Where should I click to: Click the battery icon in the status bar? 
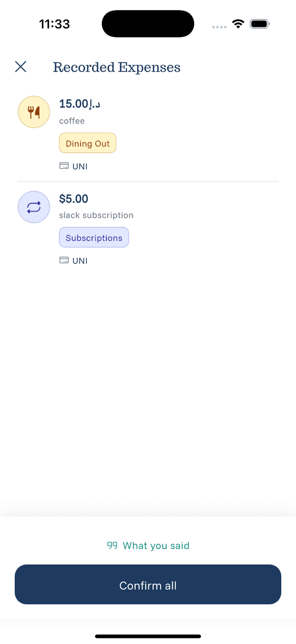point(259,23)
